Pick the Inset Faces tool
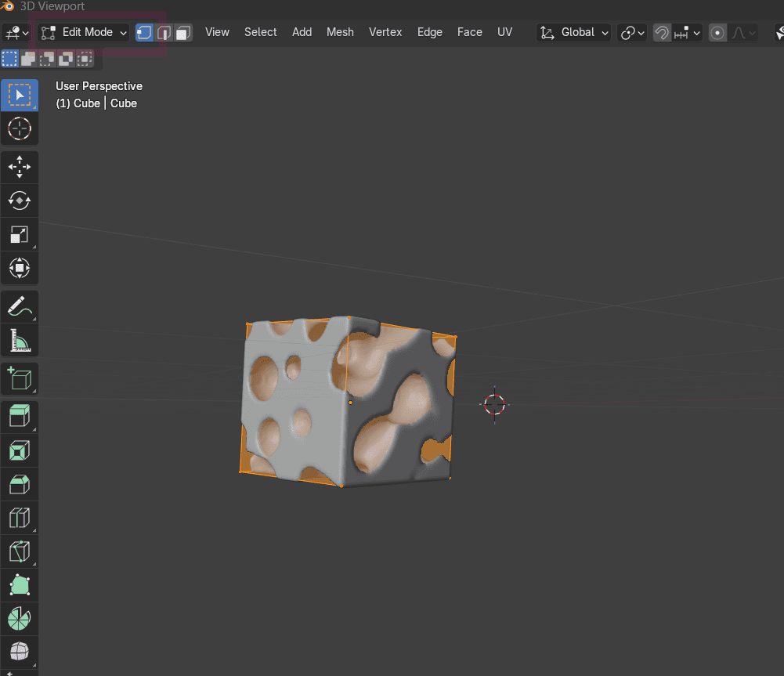 [x=20, y=450]
